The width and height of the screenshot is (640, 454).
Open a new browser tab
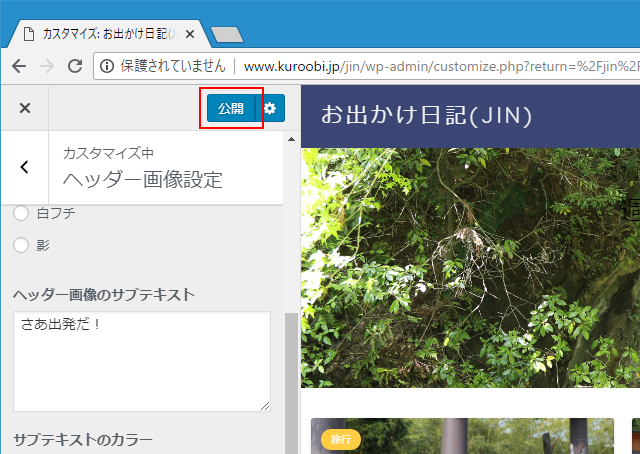point(227,34)
